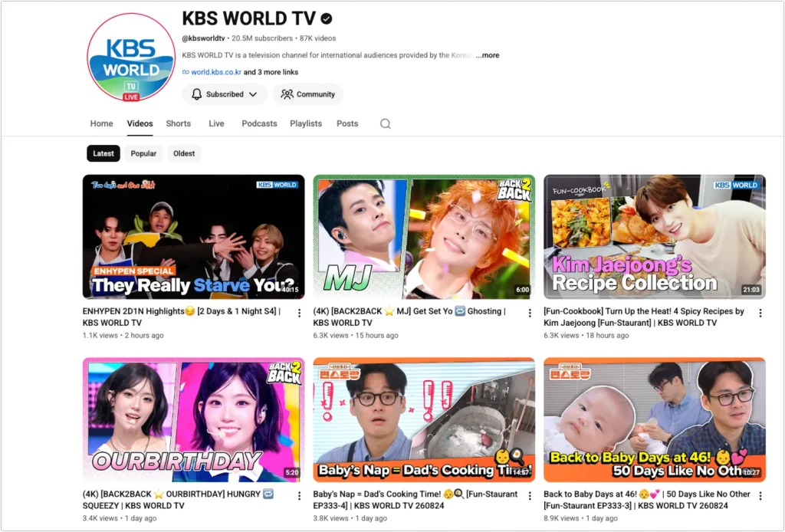Click '6.3K views • 15 hours ago' text
This screenshot has height=532, width=785.
[356, 335]
